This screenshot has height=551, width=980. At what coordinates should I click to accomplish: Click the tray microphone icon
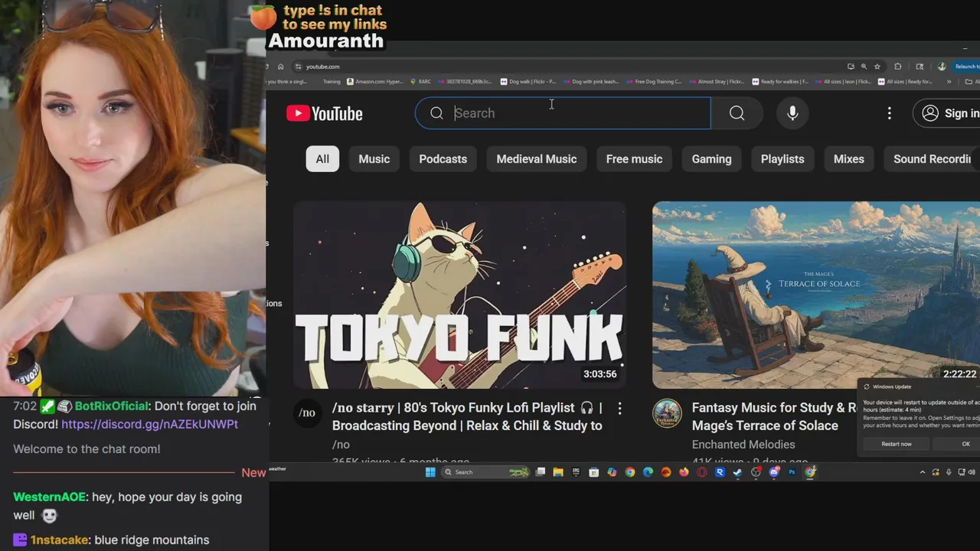pos(949,472)
